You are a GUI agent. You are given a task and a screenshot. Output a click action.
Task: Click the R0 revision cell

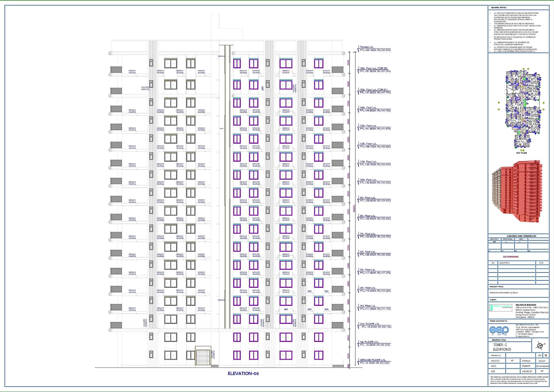coord(546,356)
